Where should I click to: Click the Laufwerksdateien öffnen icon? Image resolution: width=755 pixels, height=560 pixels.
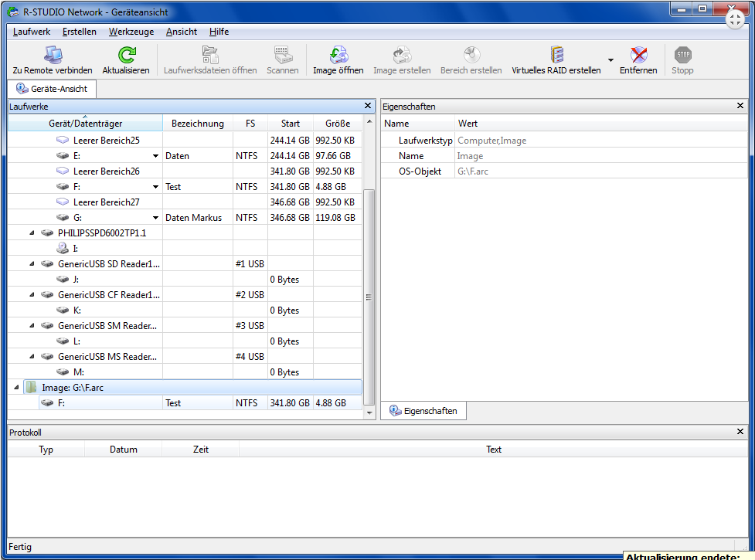click(x=210, y=55)
